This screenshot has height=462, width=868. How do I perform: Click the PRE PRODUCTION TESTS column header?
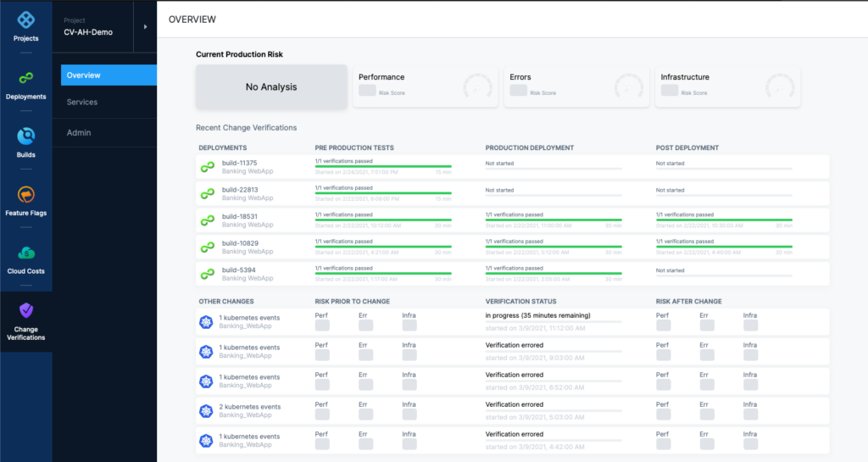pyautogui.click(x=354, y=148)
